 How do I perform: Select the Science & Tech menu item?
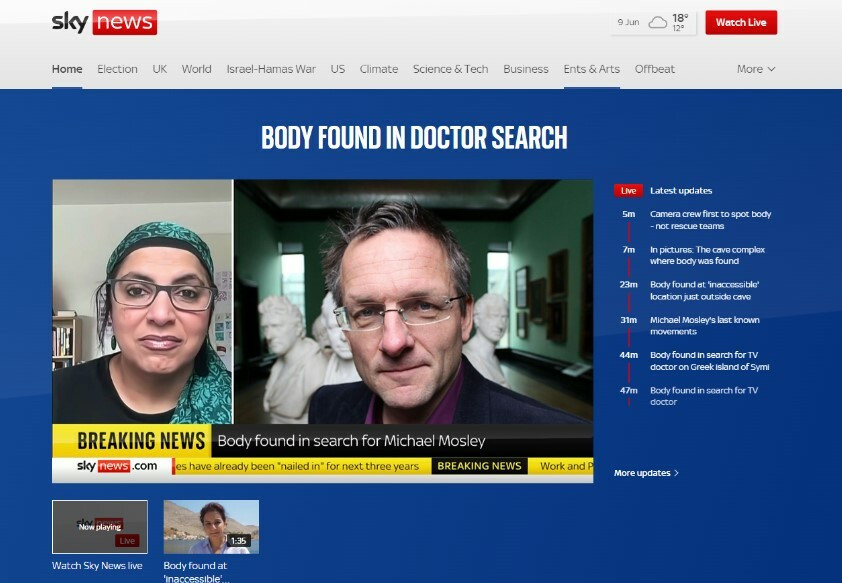pos(450,69)
